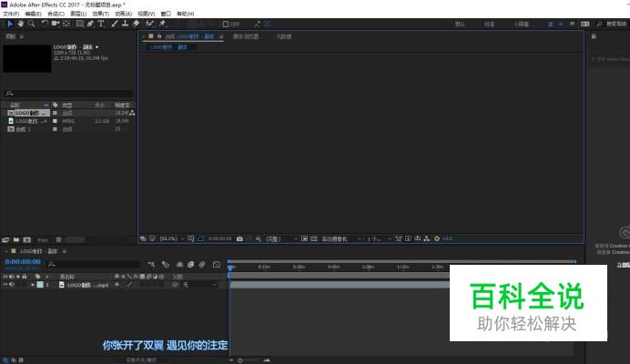Image resolution: width=630 pixels, height=364 pixels.
Task: Expand the LOGO mp4 layer properties triangle
Action: (x=33, y=285)
